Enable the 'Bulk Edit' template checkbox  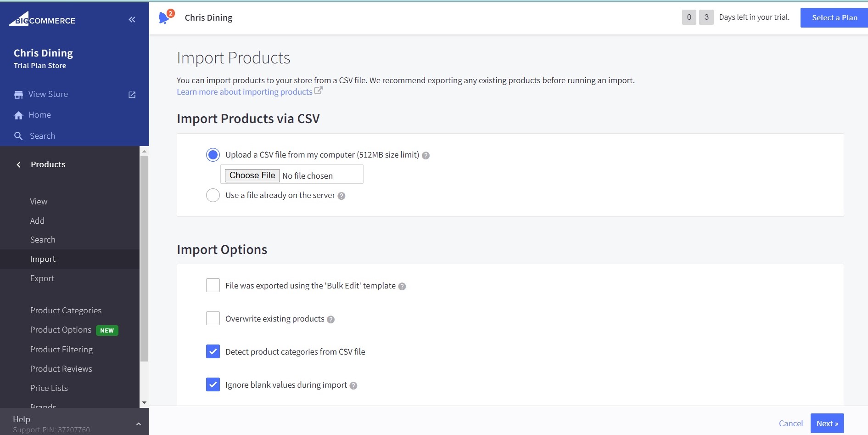213,285
